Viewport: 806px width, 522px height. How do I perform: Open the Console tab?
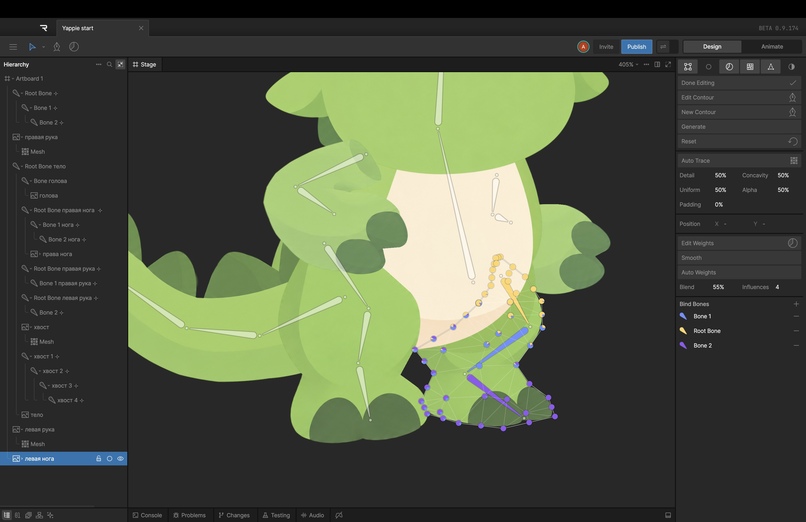point(147,515)
